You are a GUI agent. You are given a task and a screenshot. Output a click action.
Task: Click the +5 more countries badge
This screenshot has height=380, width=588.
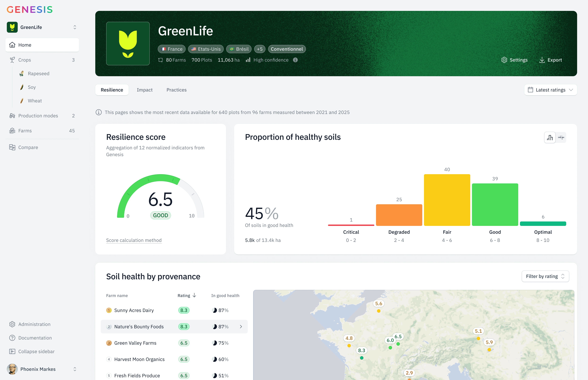tap(260, 49)
